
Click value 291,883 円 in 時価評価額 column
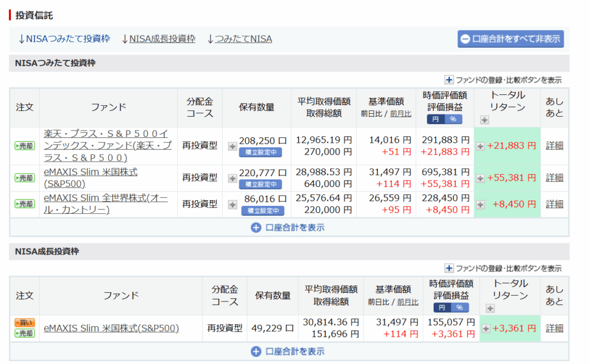pos(446,140)
